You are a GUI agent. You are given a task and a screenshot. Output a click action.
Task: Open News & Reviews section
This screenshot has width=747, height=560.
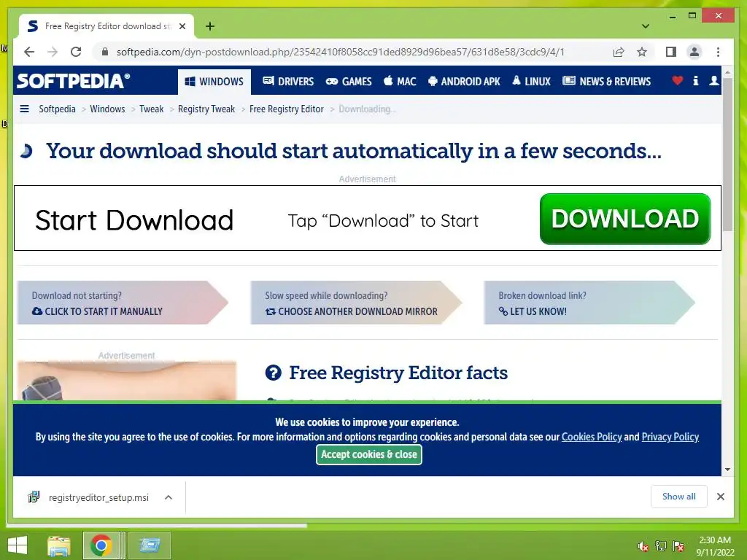pos(606,82)
